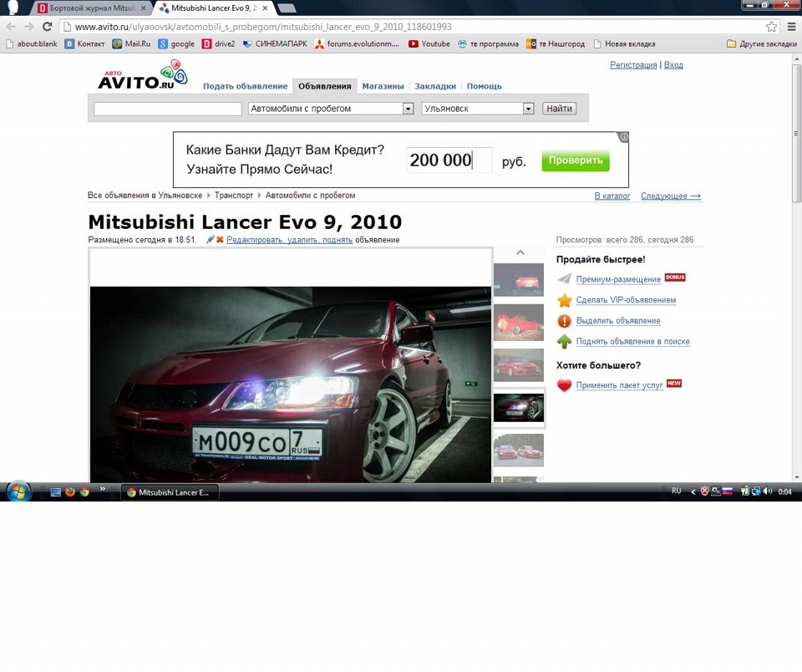Open the drive2 bookmark
The height and width of the screenshot is (672, 802).
[218, 44]
